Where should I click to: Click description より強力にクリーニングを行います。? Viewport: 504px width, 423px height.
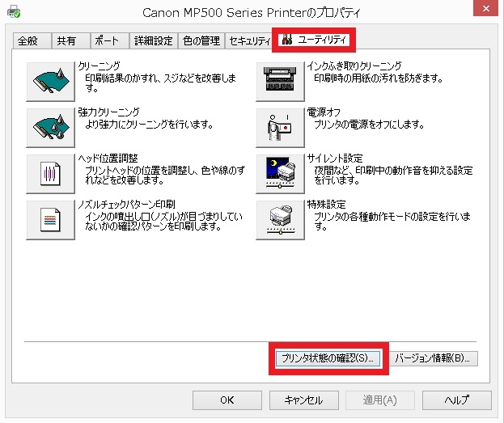(149, 124)
